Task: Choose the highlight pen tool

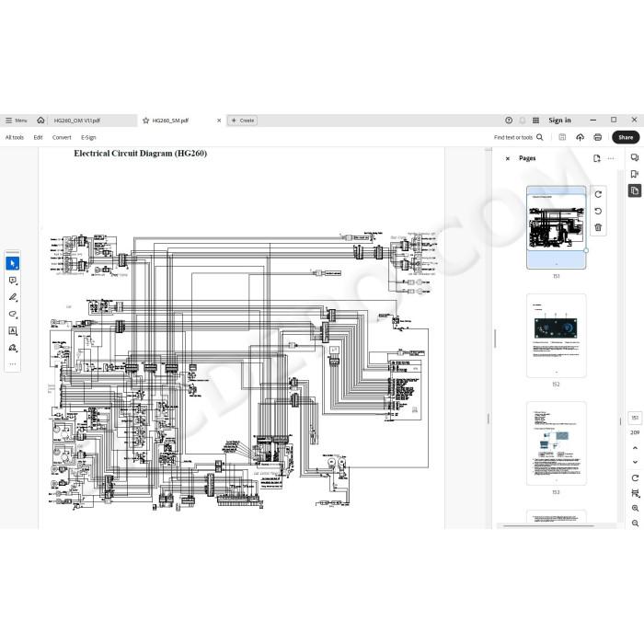Action: pos(12,297)
